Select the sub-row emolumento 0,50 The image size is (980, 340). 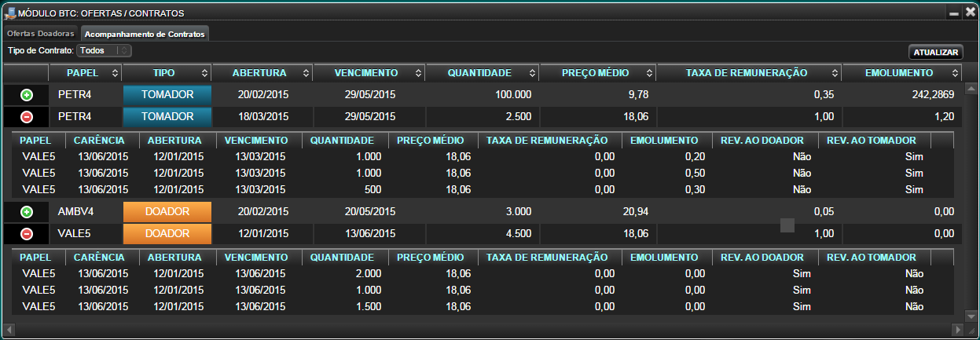[695, 173]
